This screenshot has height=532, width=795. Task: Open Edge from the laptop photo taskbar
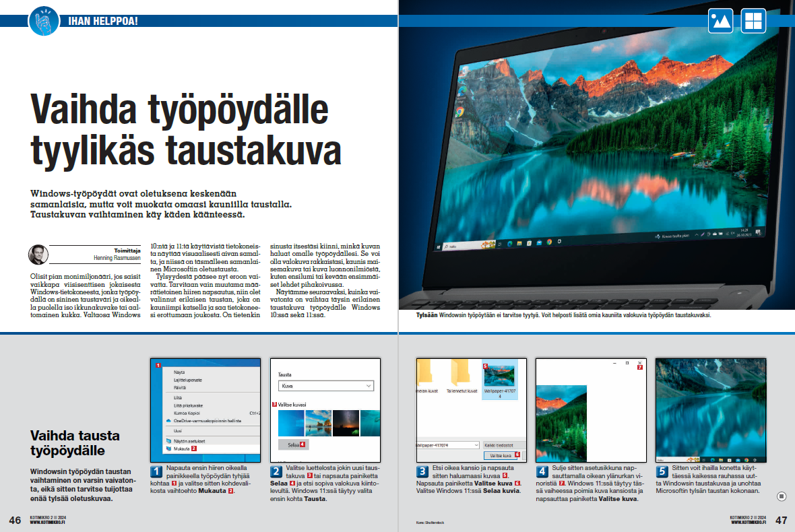point(509,243)
